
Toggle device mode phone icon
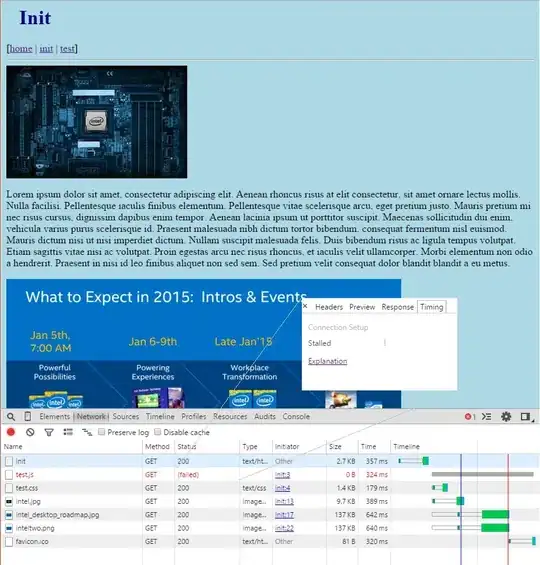28,417
